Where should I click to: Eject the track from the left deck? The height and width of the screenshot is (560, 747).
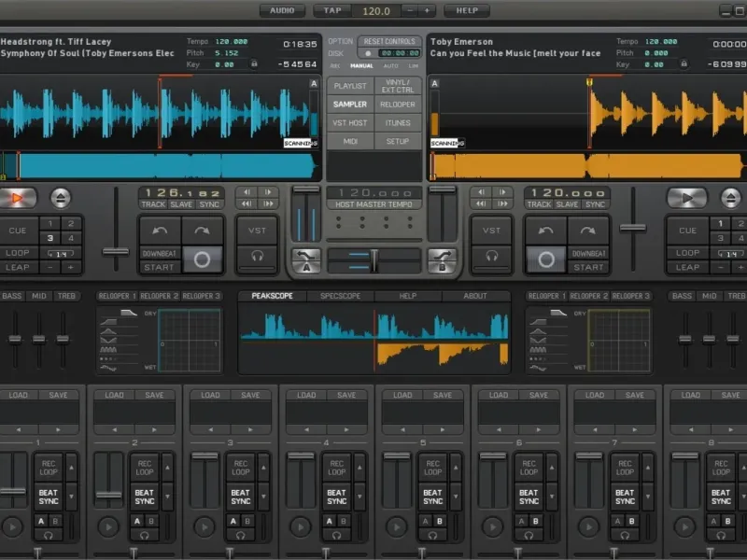point(61,198)
